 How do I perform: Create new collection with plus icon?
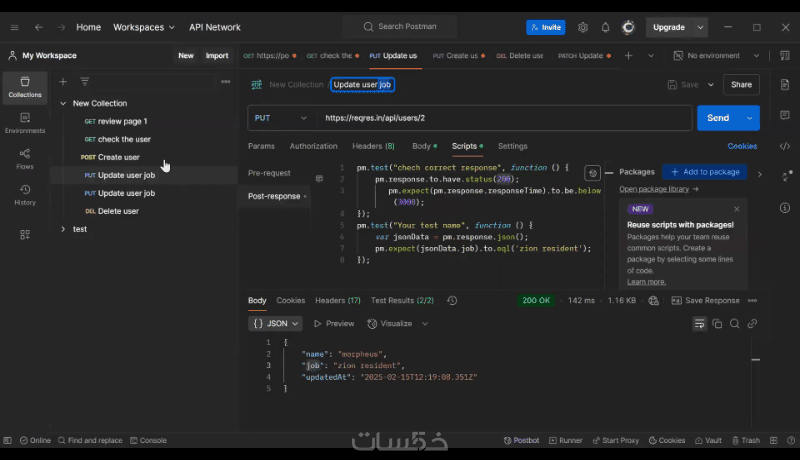[x=63, y=82]
